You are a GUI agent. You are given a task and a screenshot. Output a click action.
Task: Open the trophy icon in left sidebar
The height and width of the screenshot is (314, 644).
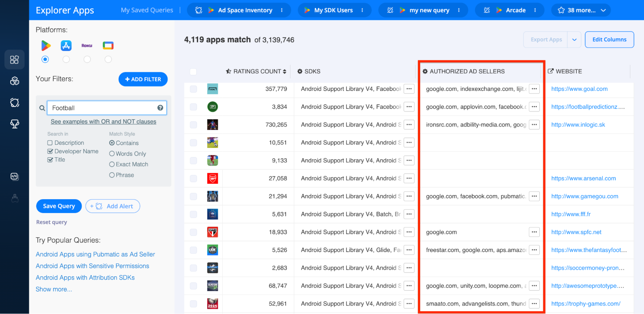14,124
